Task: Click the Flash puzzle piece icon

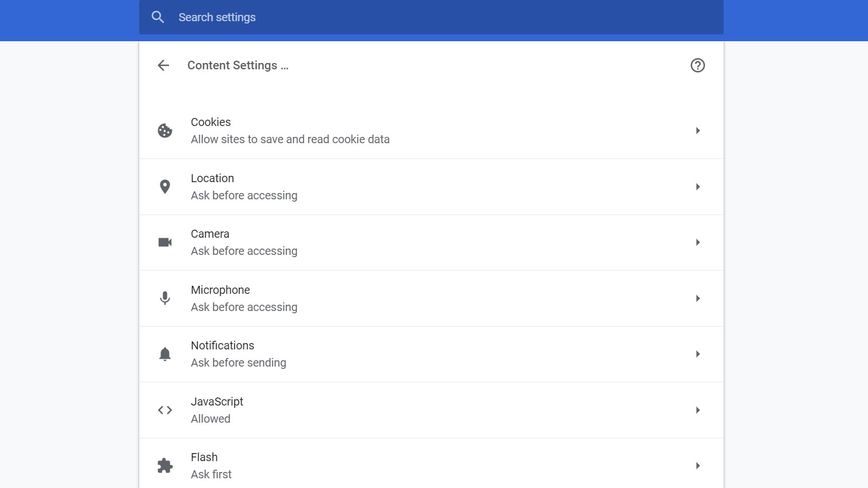Action: (x=165, y=466)
